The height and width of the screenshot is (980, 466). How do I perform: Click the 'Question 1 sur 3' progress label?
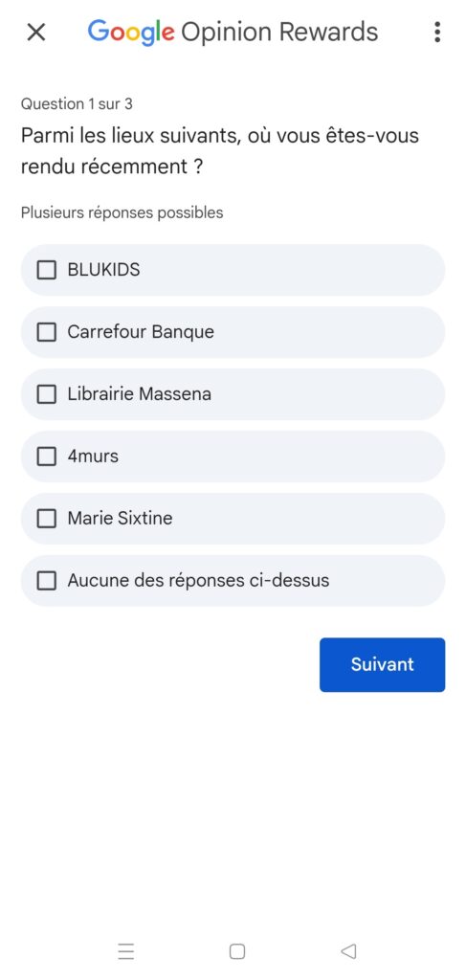[x=77, y=103]
